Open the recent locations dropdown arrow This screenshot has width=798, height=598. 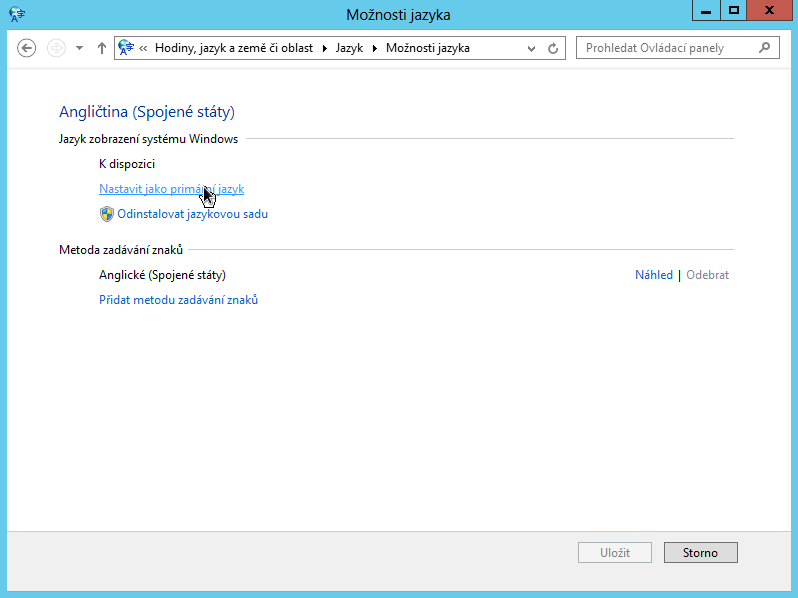pyautogui.click(x=79, y=48)
